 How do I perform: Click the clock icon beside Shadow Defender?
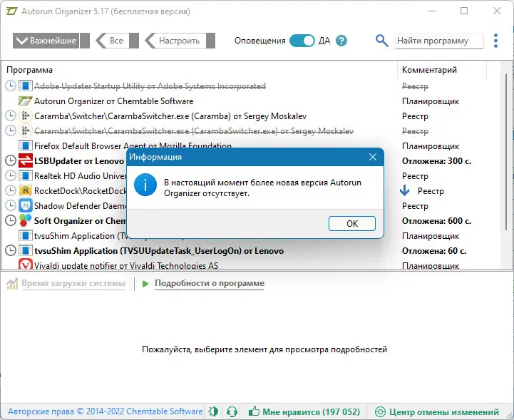point(11,206)
